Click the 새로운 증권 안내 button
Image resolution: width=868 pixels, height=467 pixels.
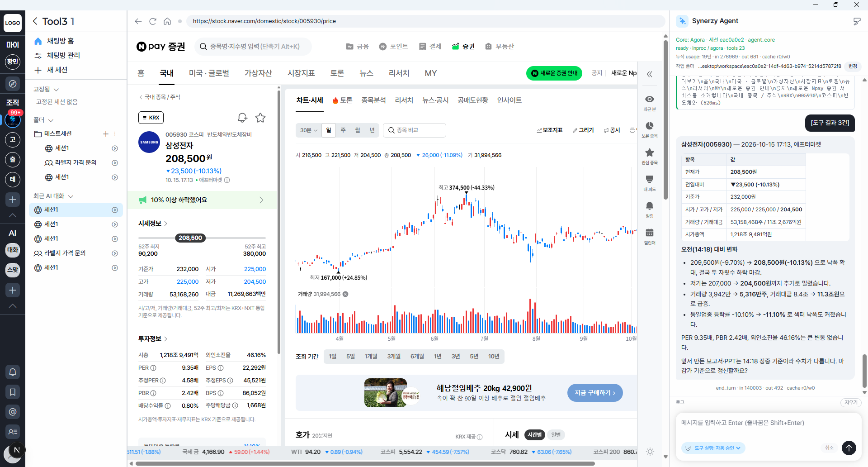click(x=554, y=73)
